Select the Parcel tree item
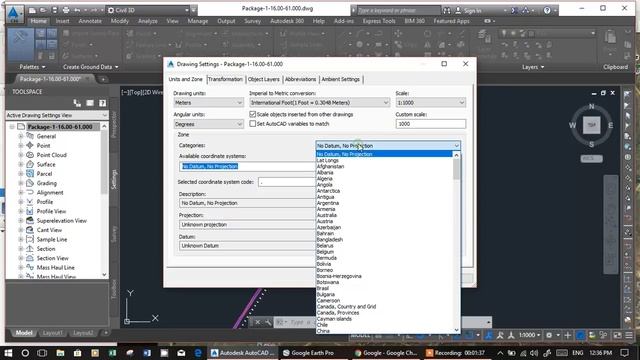640x360 pixels. click(x=44, y=174)
